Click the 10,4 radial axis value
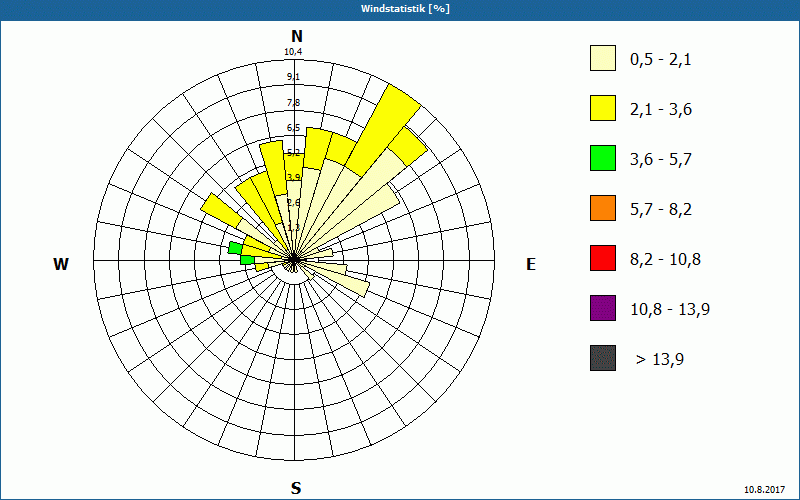The image size is (800, 500). click(x=293, y=52)
